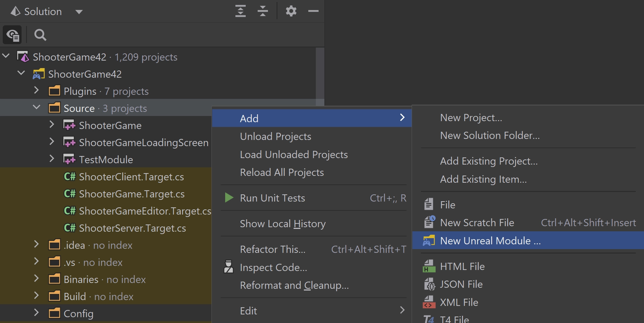644x323 pixels.
Task: Click the ShooterGameLoadingScreen module icon
Action: pos(69,142)
